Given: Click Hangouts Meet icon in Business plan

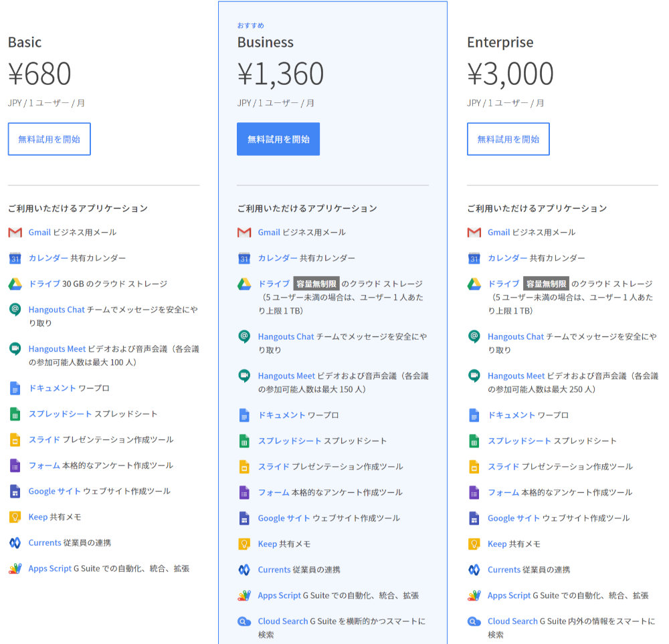Looking at the screenshot, I should click(x=244, y=376).
